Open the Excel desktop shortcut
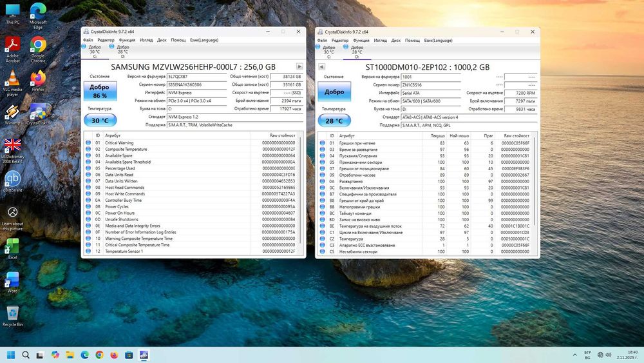Screen dimensions: 644x363 [x=12, y=249]
